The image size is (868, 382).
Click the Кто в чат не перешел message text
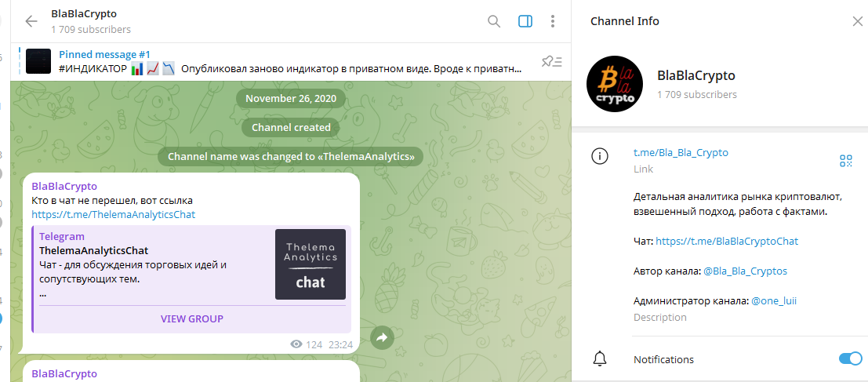[x=112, y=200]
